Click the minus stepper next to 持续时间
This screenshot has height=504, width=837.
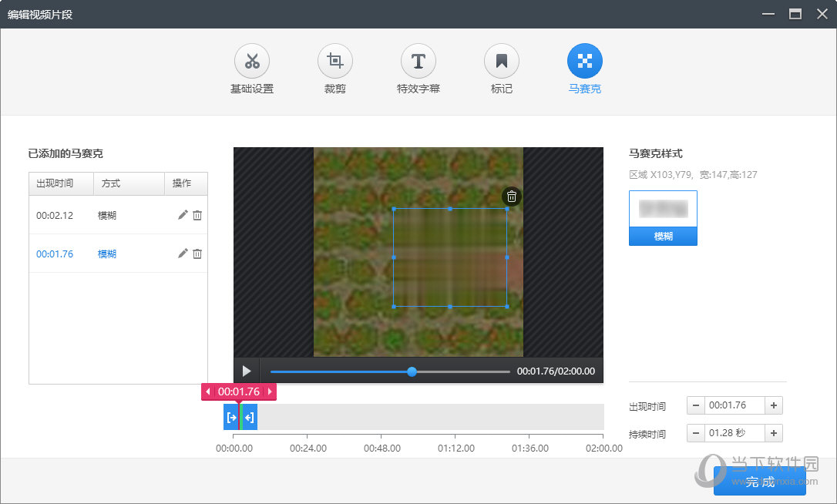[x=696, y=433]
